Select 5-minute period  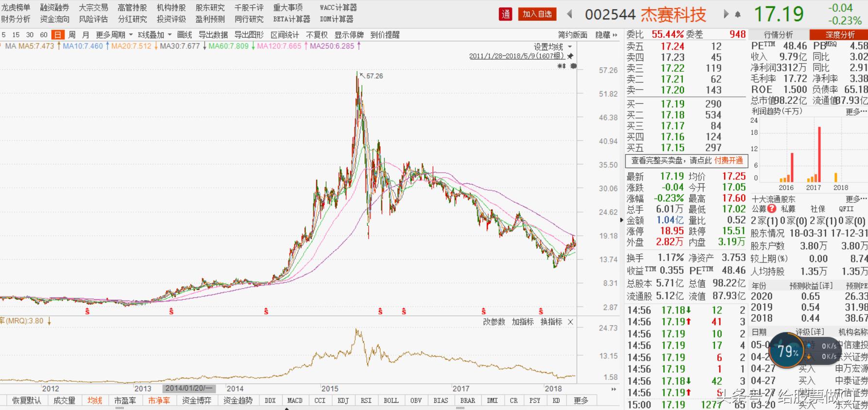coord(4,35)
